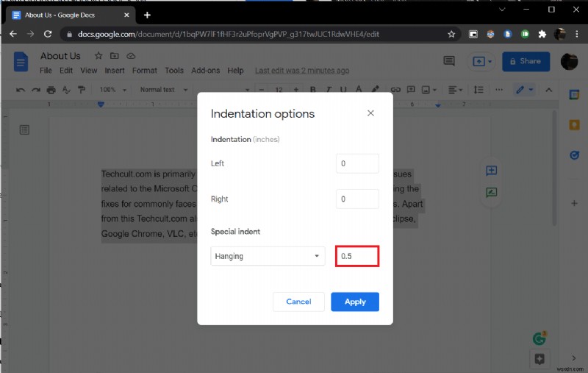Click Add comment icon beside the page
The image size is (588, 373).
[491, 171]
